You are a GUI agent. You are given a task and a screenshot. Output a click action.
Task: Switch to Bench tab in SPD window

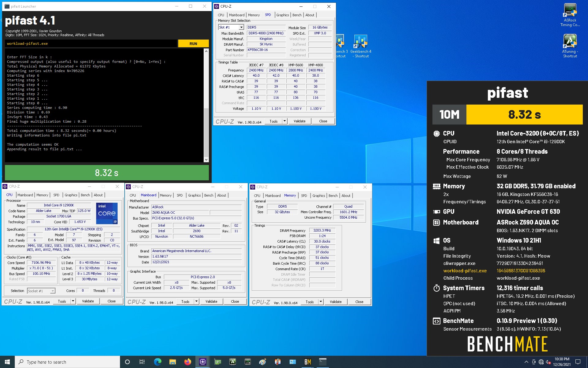click(297, 15)
